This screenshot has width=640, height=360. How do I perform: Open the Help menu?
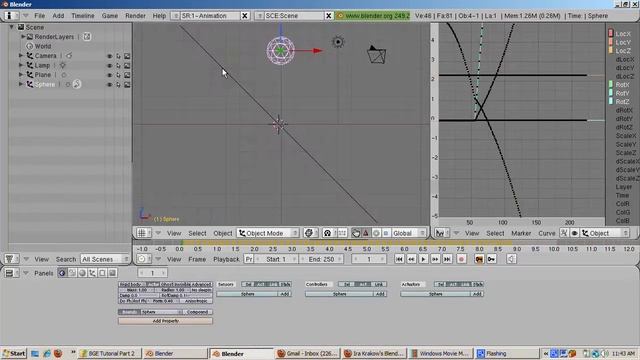[x=159, y=16]
